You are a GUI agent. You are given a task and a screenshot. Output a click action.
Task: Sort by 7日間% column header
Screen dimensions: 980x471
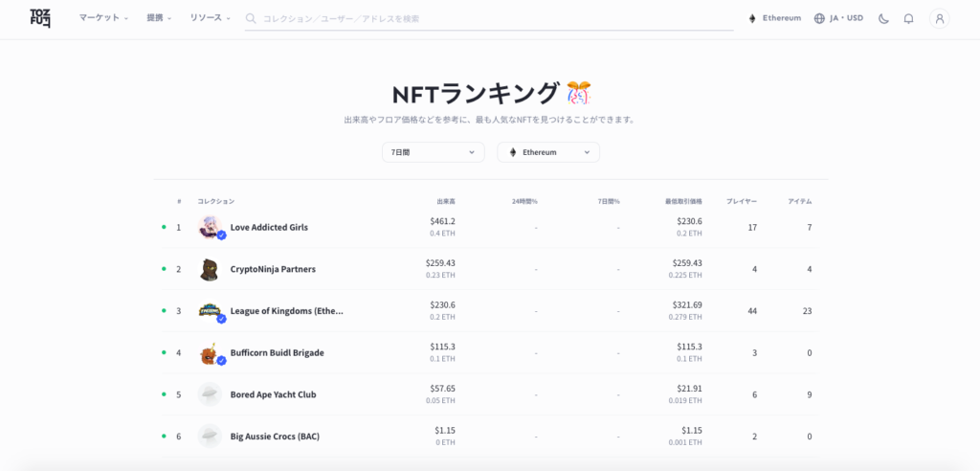pyautogui.click(x=608, y=201)
